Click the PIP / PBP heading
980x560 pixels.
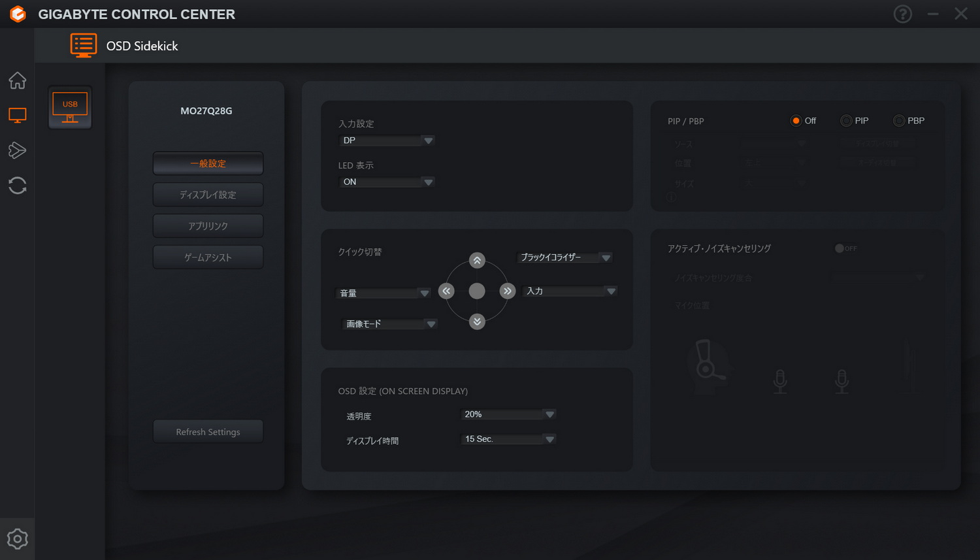(685, 121)
